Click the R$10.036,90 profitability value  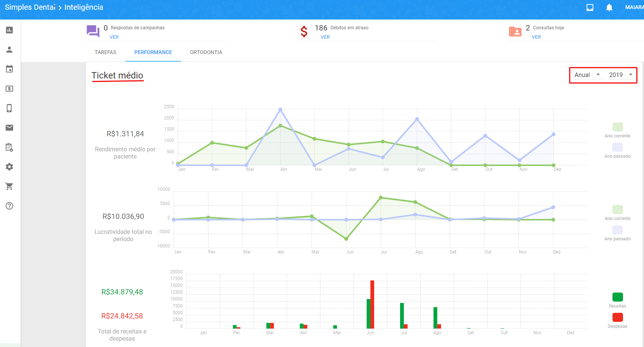pyautogui.click(x=123, y=217)
